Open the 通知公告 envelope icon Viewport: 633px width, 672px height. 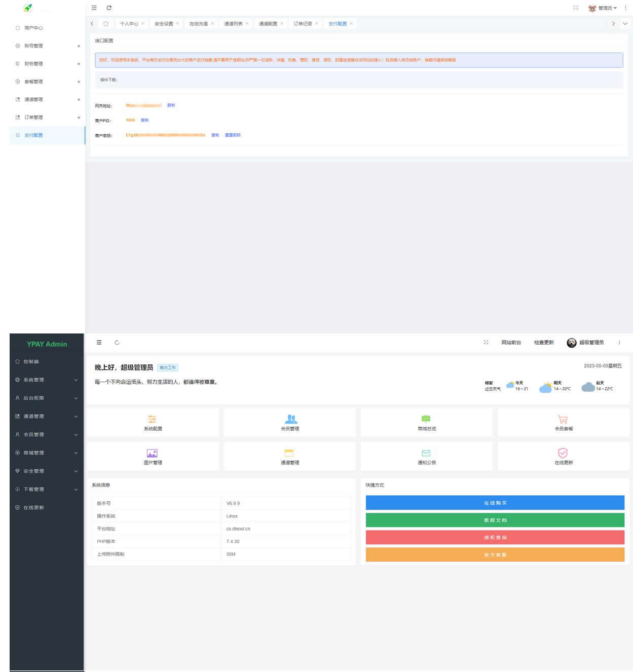[x=426, y=453]
